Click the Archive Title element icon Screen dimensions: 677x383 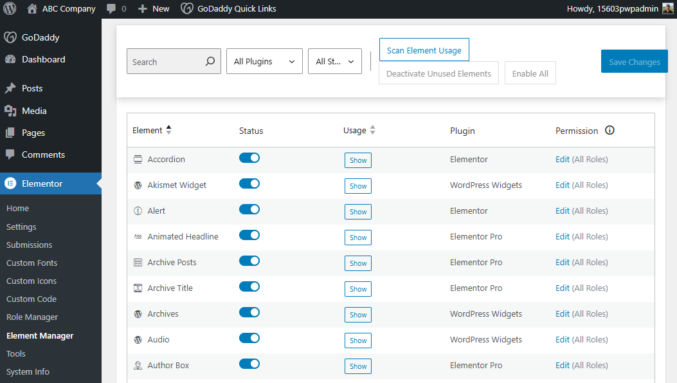[138, 288]
